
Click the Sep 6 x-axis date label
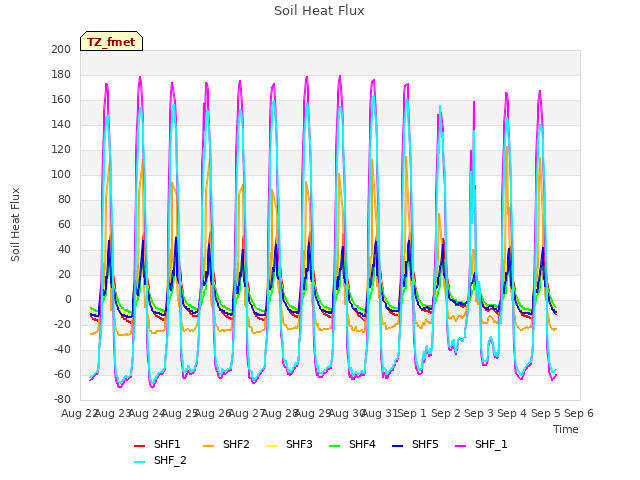pyautogui.click(x=579, y=413)
